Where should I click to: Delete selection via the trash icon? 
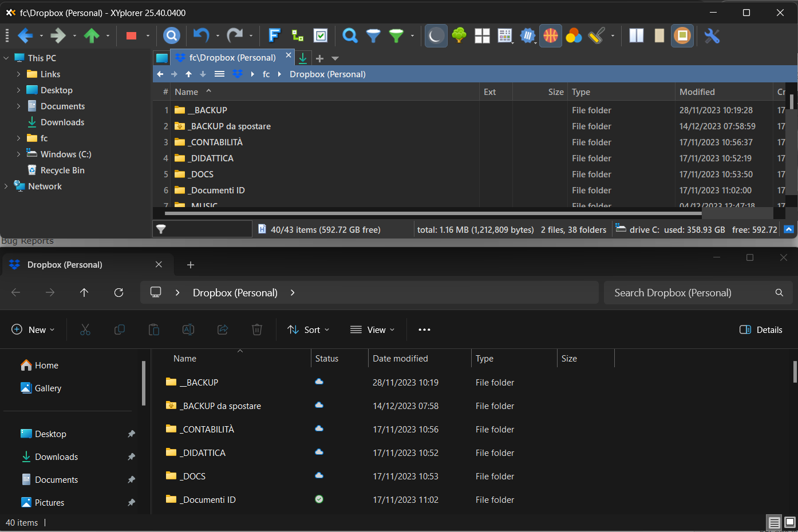tap(256, 329)
